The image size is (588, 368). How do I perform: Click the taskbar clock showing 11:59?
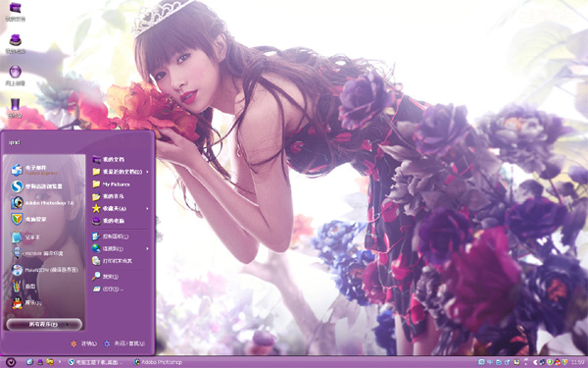pyautogui.click(x=578, y=362)
